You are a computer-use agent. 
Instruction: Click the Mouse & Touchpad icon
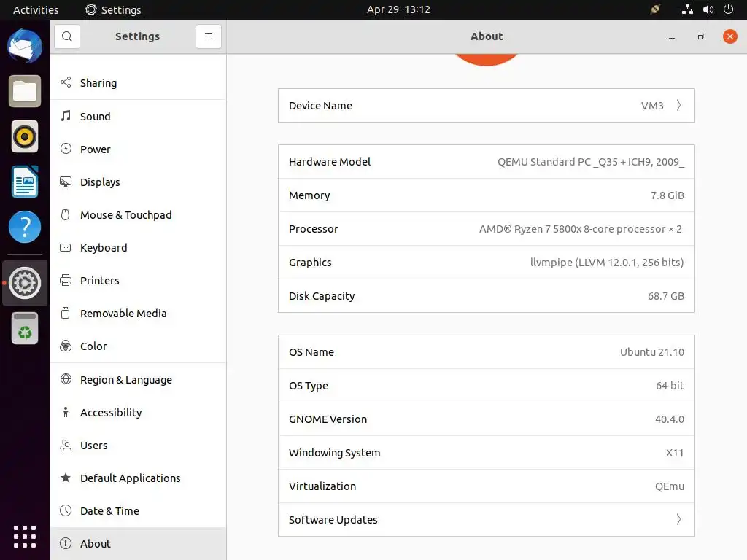click(66, 214)
